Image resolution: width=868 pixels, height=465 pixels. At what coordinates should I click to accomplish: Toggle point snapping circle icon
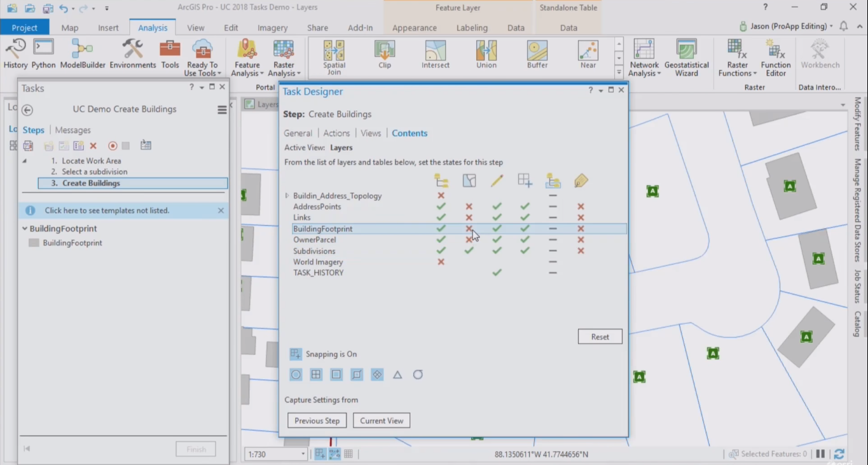[x=296, y=375]
